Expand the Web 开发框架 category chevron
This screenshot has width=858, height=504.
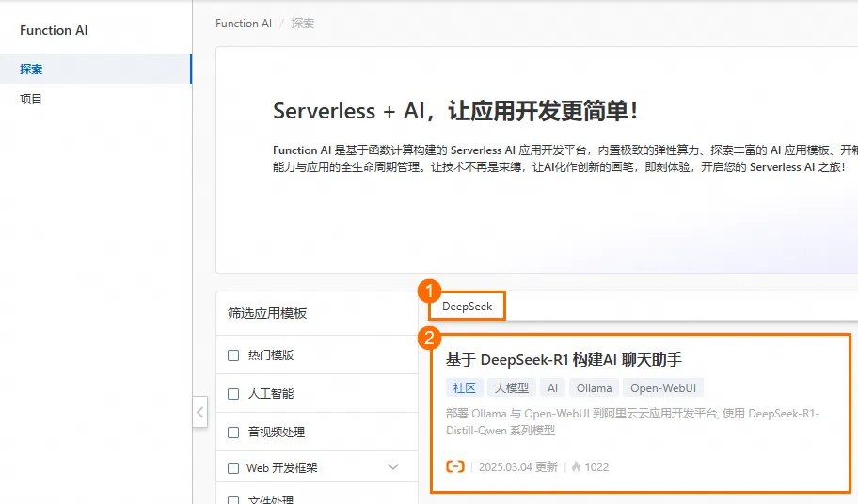point(393,466)
